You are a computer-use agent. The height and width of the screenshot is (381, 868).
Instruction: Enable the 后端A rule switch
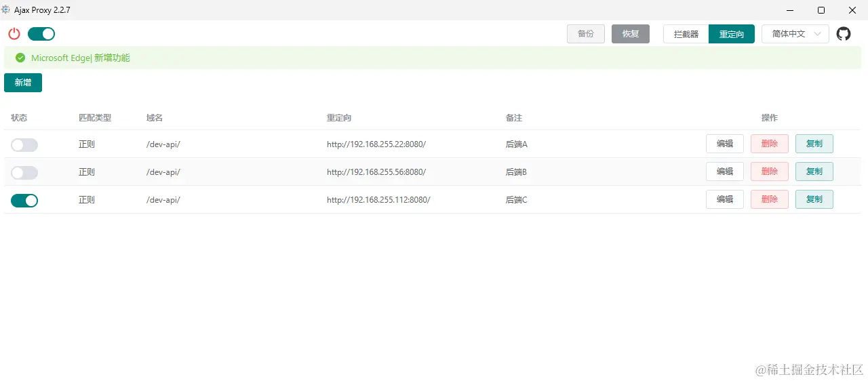coord(24,145)
